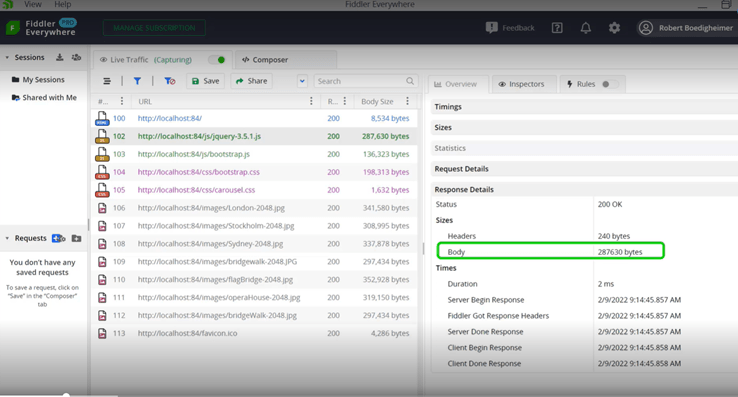Share the captured sessions
Image resolution: width=738 pixels, height=397 pixels.
pos(252,81)
